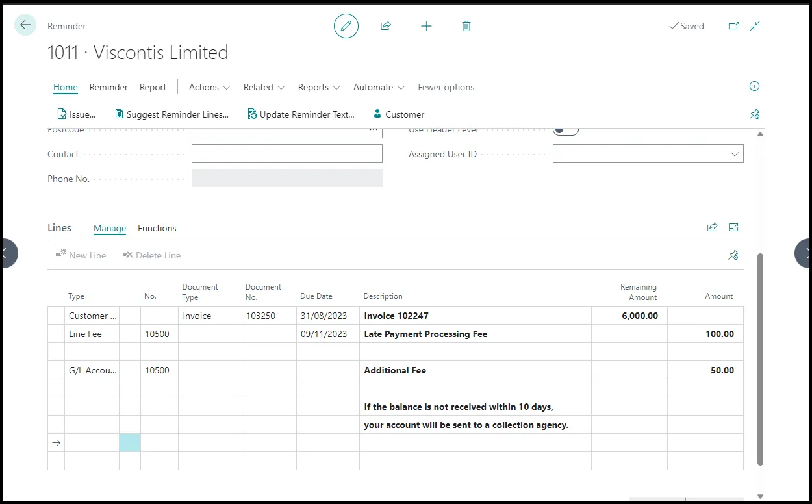Click the Document Type column header
Image resolution: width=812 pixels, height=504 pixels.
point(200,292)
